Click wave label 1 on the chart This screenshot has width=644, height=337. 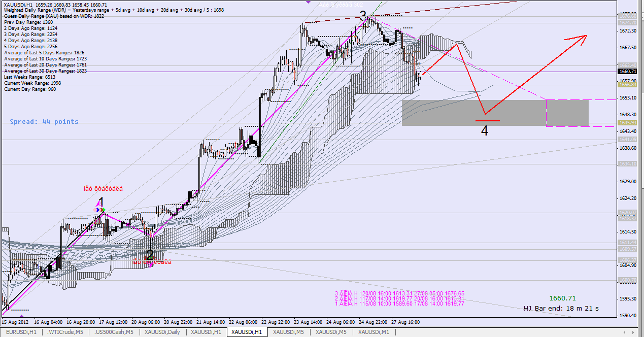click(x=101, y=202)
